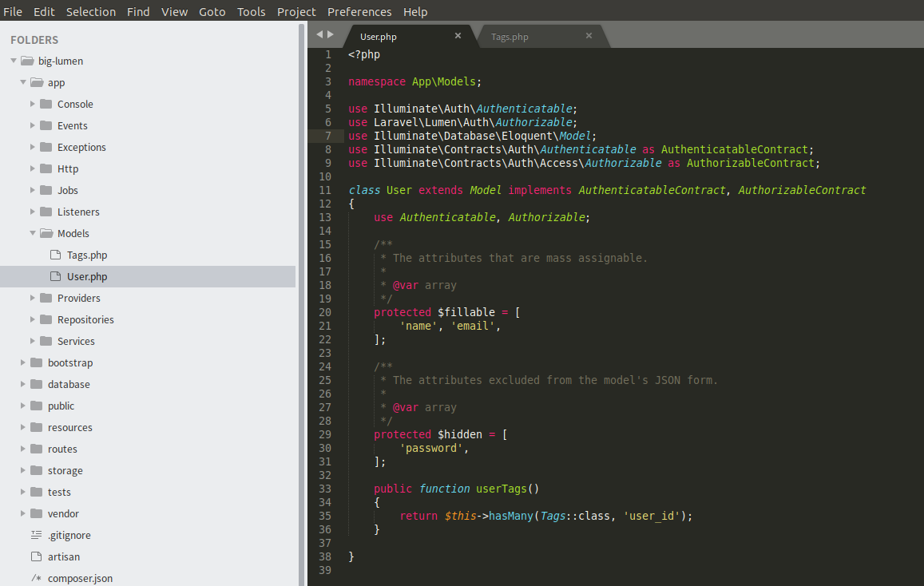
Task: Click the Console folder icon
Action: 46,104
